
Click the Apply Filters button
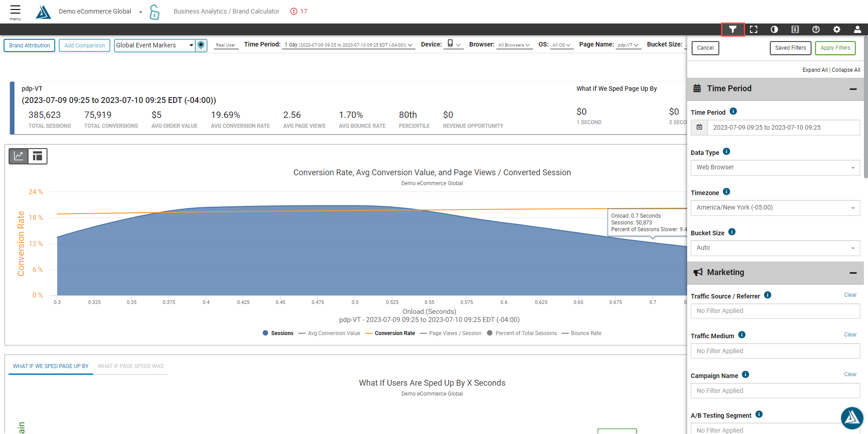[x=835, y=48]
